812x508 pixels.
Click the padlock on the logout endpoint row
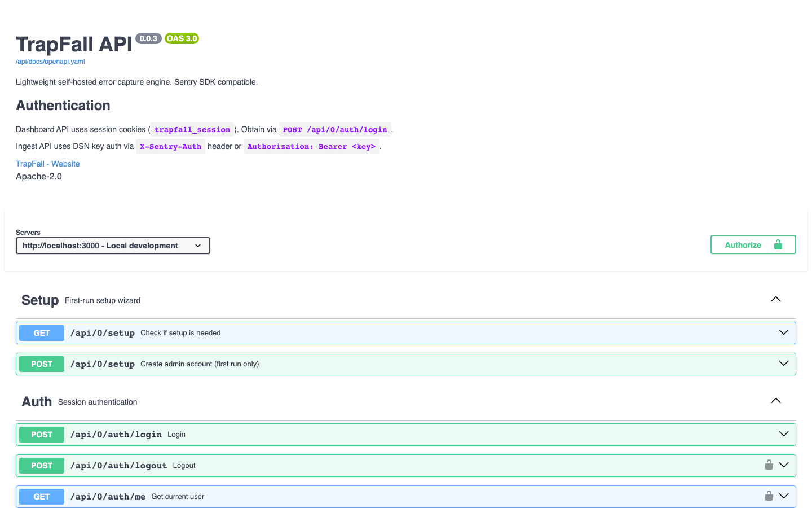(x=769, y=465)
